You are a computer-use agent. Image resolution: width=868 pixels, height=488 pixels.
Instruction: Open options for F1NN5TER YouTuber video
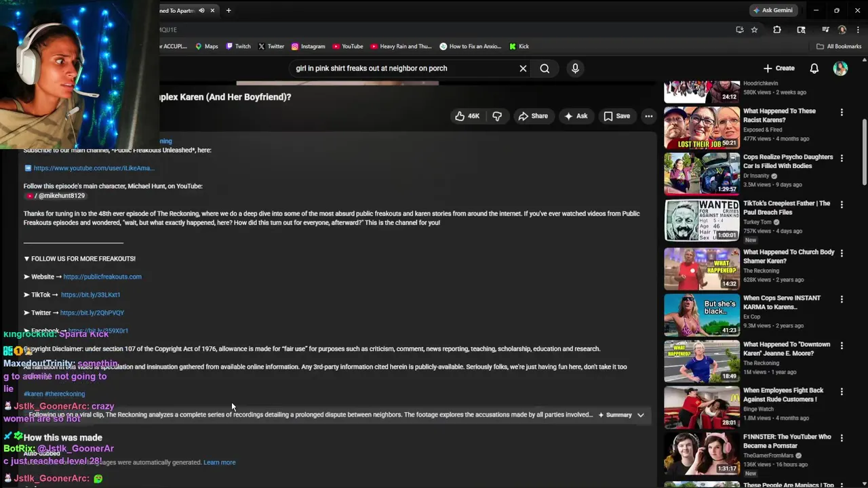pos(842,439)
